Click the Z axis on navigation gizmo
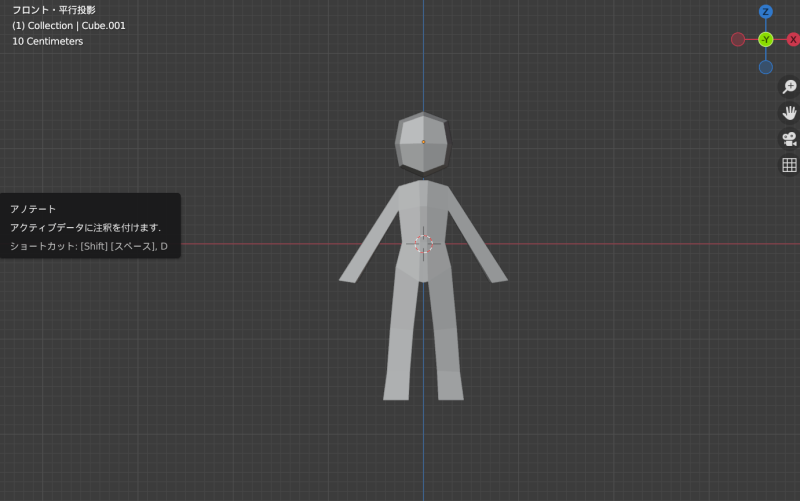Viewport: 800px width, 501px height. pyautogui.click(x=765, y=12)
